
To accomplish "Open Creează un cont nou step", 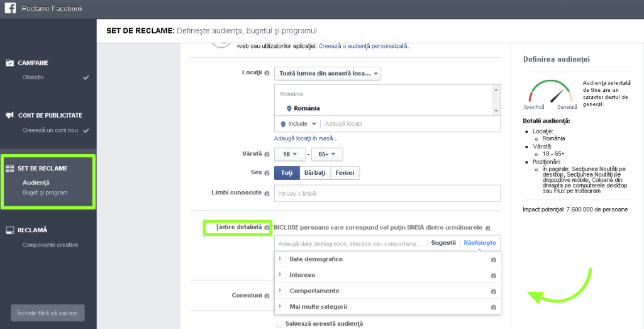I will pos(50,131).
